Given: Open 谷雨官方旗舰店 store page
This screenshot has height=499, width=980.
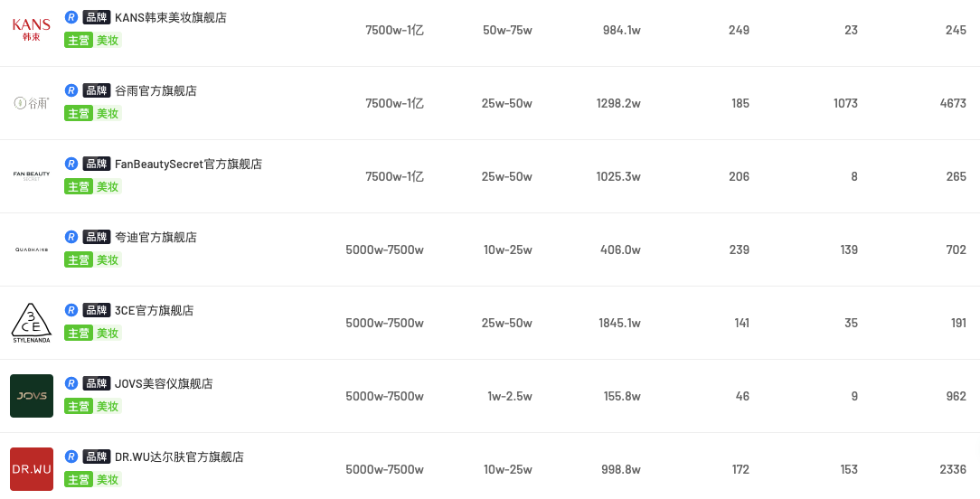Looking at the screenshot, I should click(155, 90).
